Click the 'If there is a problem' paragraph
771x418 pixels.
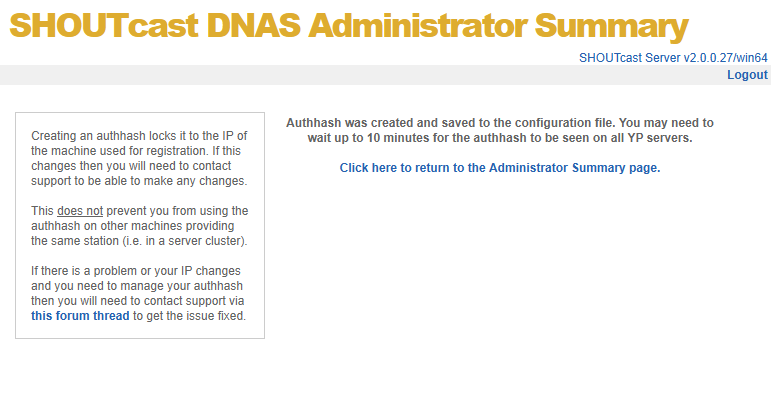tap(139, 293)
